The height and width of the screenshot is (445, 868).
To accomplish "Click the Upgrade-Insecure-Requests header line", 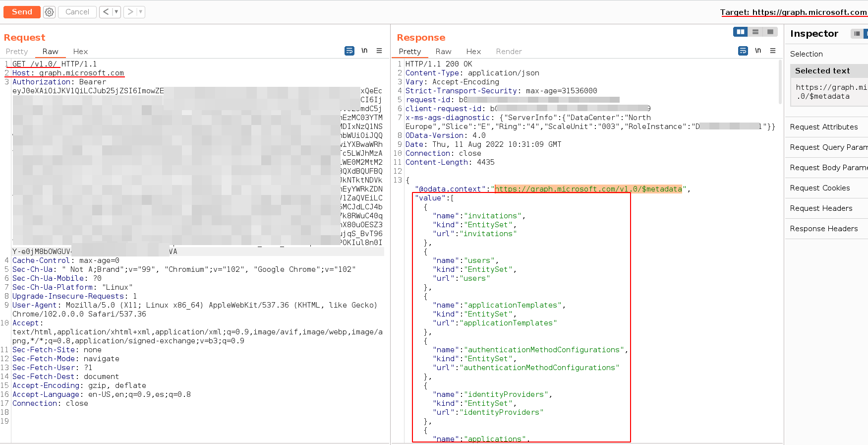I will (x=74, y=296).
